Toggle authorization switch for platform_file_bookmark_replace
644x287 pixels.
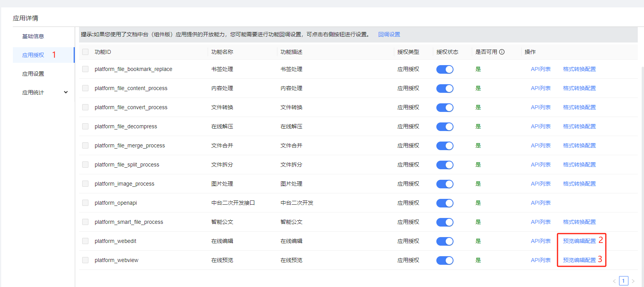[445, 69]
